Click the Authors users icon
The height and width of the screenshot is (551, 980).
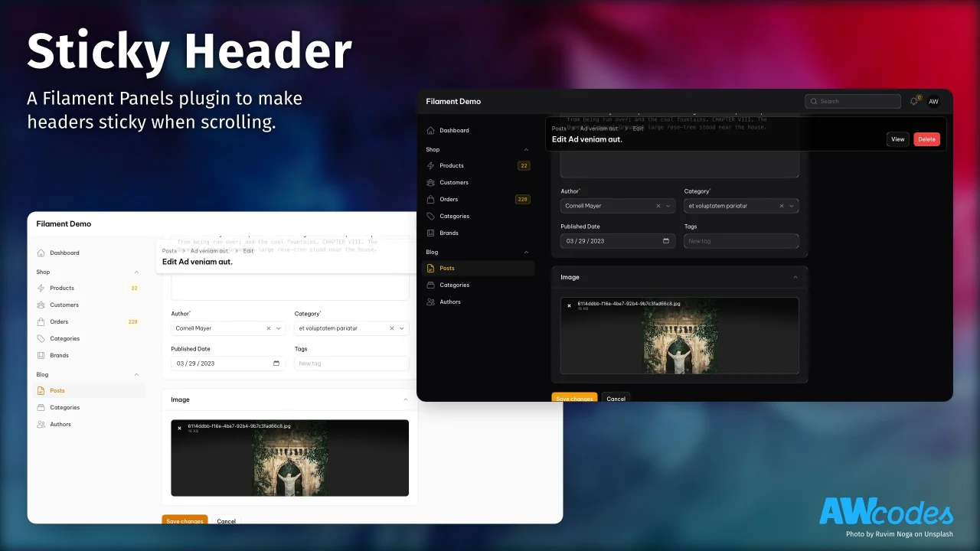coord(431,302)
